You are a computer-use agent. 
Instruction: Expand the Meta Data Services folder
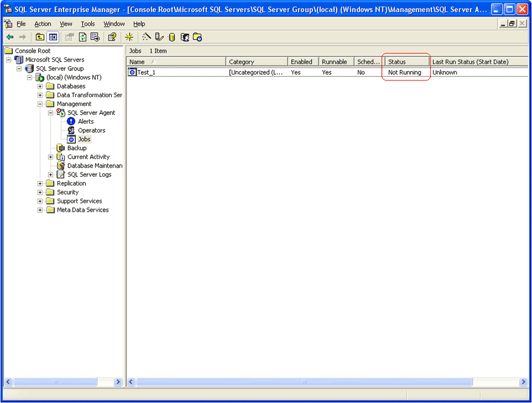[40, 210]
